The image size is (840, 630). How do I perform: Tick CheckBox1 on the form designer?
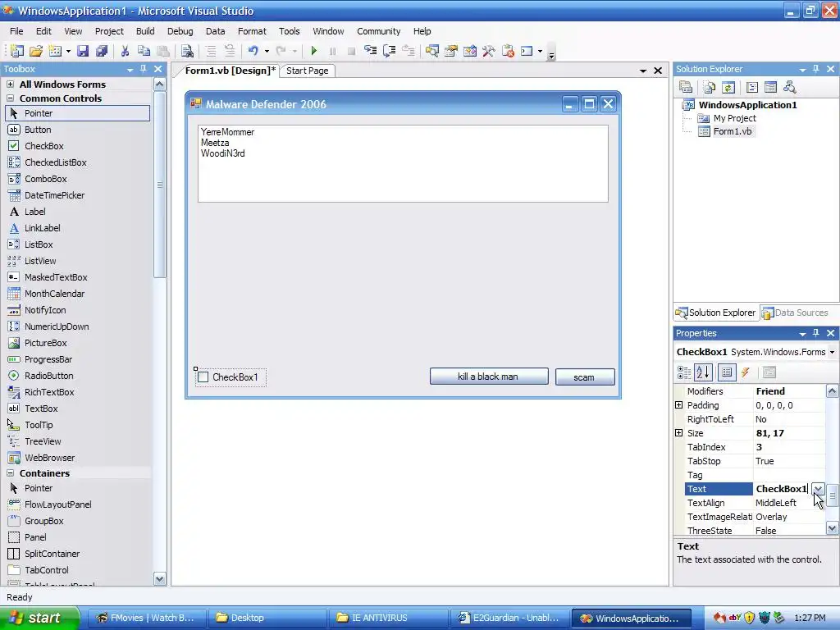(203, 377)
